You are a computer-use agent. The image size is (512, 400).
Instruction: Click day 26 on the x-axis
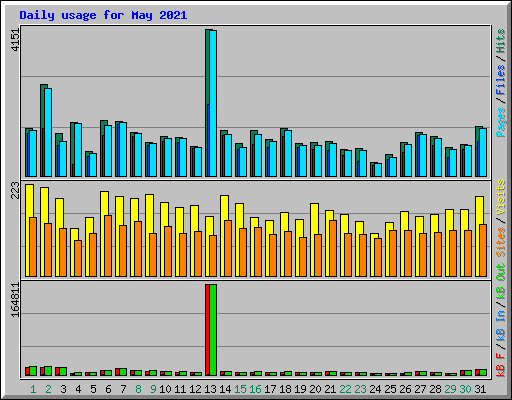click(405, 389)
